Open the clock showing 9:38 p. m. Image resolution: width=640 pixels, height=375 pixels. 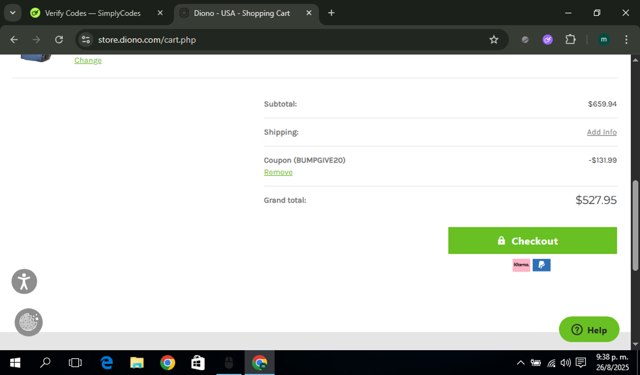pyautogui.click(x=612, y=362)
